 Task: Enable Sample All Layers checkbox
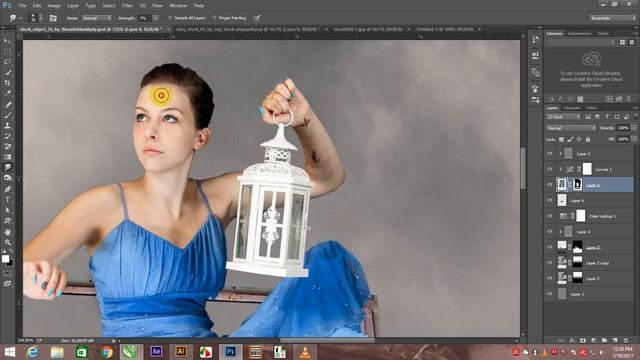coord(170,18)
